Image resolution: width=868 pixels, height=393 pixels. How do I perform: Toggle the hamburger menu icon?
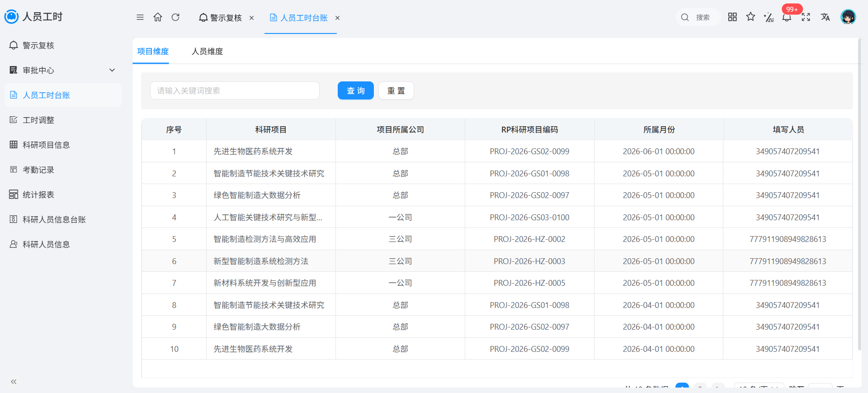coord(140,17)
